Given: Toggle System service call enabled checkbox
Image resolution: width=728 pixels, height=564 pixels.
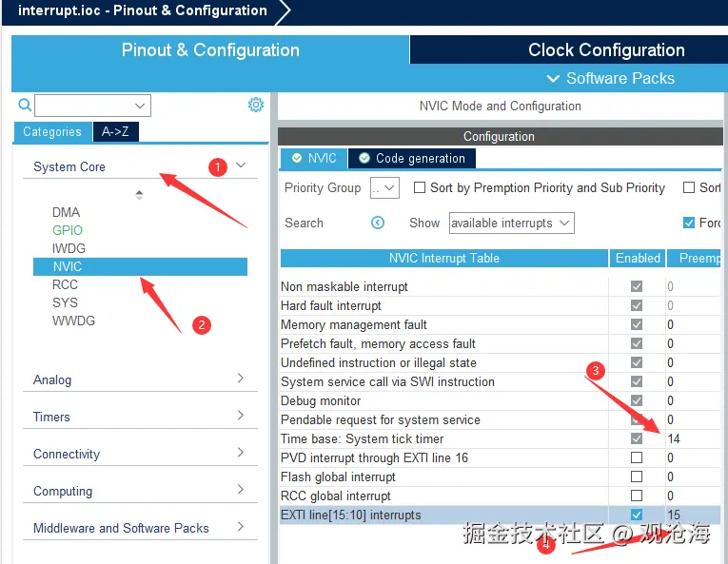Looking at the screenshot, I should [x=637, y=381].
